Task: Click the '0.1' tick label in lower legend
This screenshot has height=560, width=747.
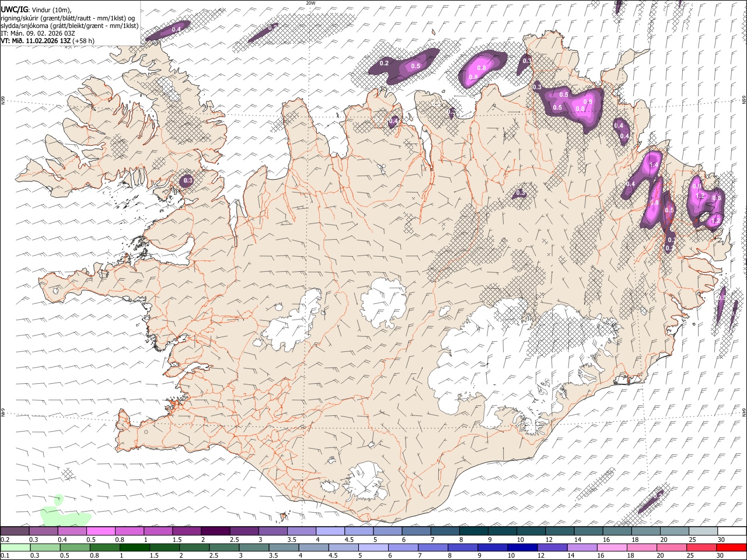Action: [5, 555]
